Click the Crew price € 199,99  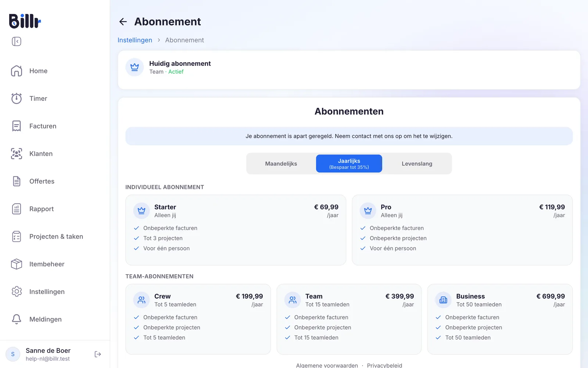250,296
